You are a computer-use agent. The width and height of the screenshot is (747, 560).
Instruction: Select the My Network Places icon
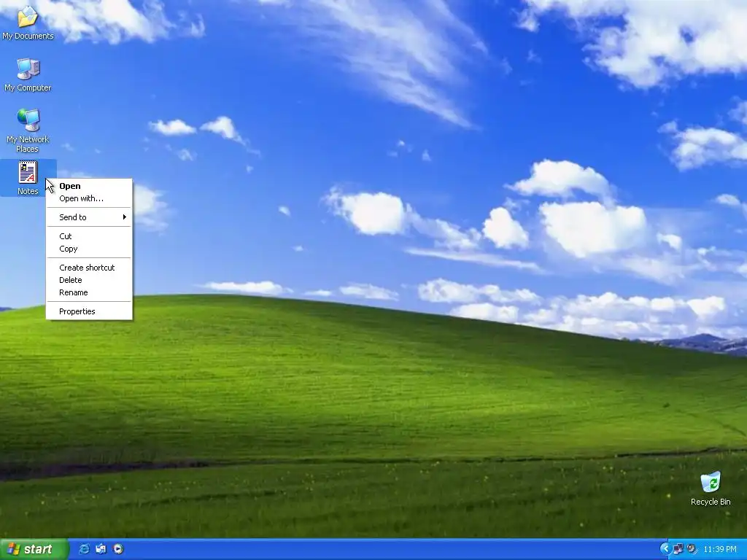pos(28,130)
